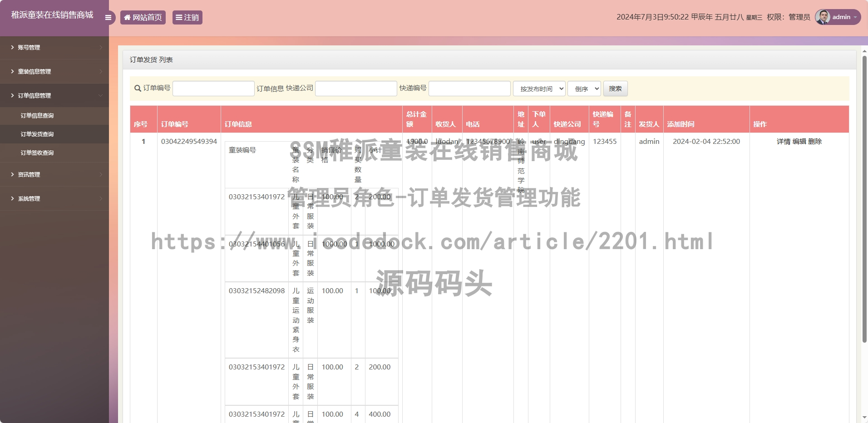Click the 总计金额 column header
Screen dimensions: 868x423
point(416,119)
